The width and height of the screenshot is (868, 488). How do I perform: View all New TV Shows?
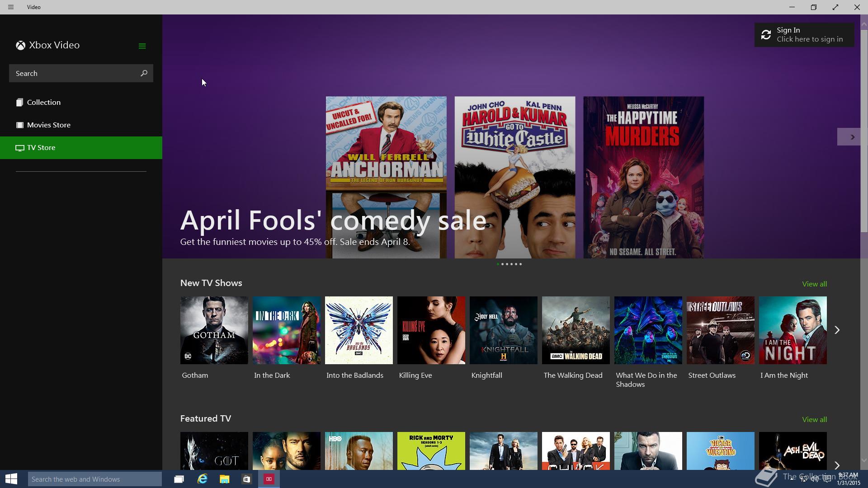(814, 284)
